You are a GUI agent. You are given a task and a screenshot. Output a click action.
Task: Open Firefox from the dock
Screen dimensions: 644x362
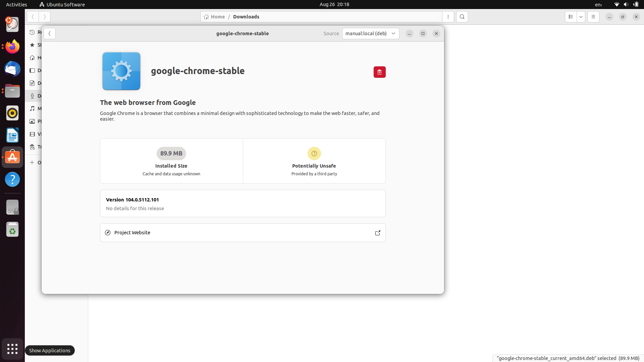12,47
